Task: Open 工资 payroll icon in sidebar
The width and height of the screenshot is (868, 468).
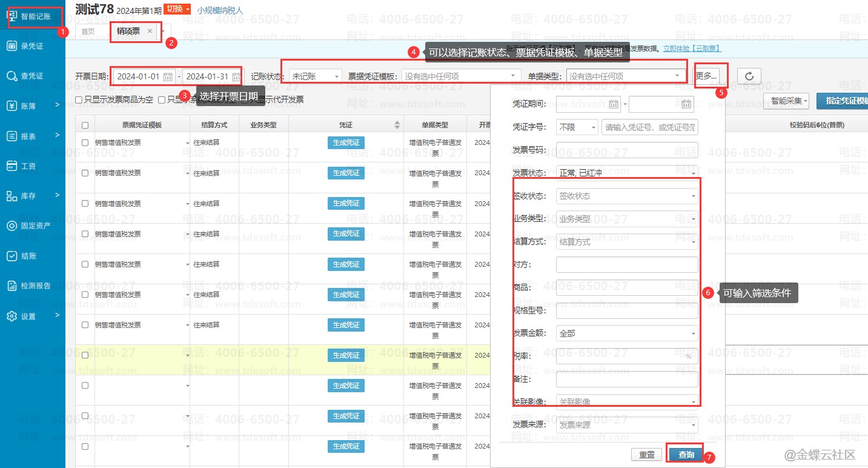Action: [12, 165]
